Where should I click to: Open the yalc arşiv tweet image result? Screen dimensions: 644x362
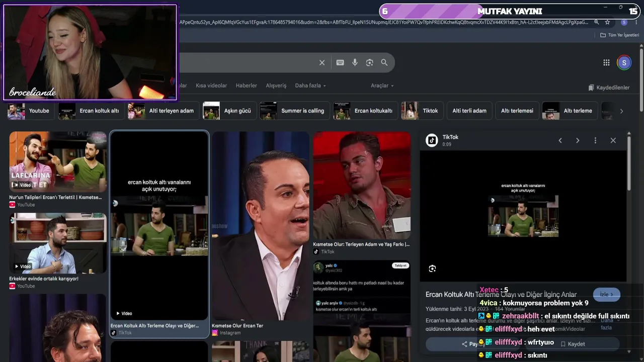[x=362, y=311]
